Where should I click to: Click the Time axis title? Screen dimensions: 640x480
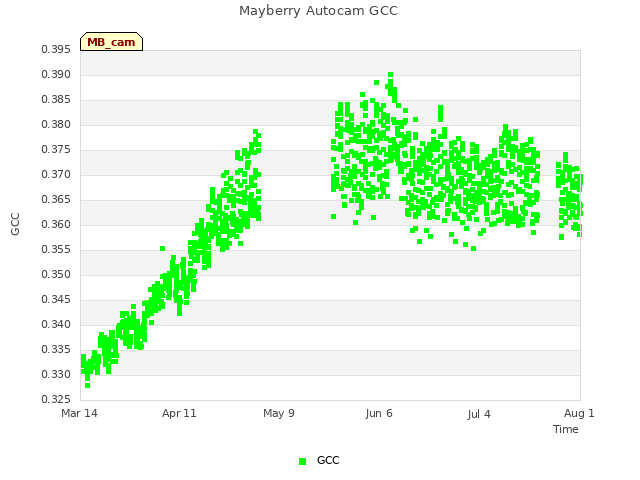[566, 429]
